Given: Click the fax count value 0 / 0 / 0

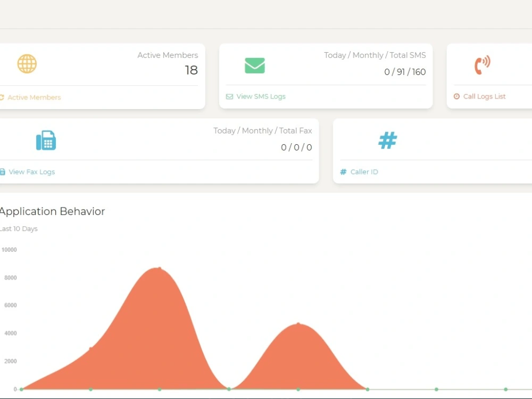Looking at the screenshot, I should [x=296, y=147].
